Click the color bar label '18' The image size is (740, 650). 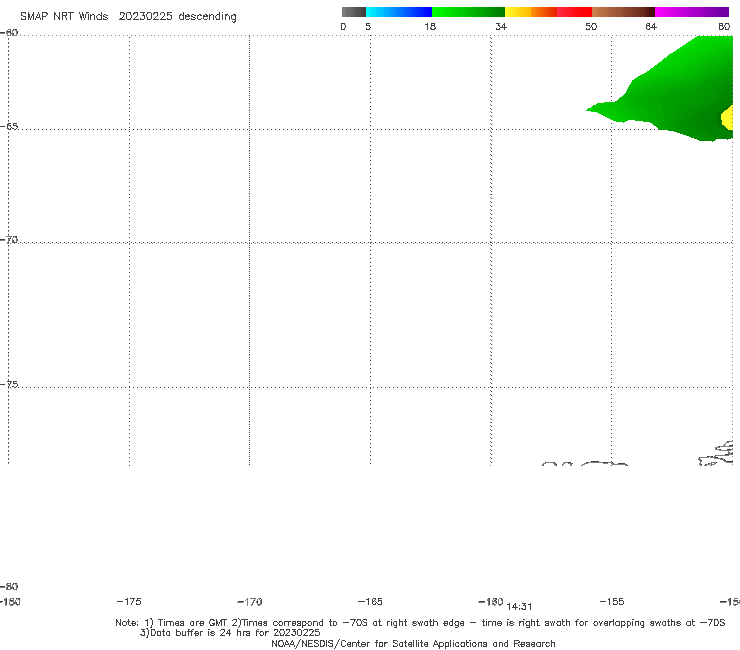[x=430, y=27]
